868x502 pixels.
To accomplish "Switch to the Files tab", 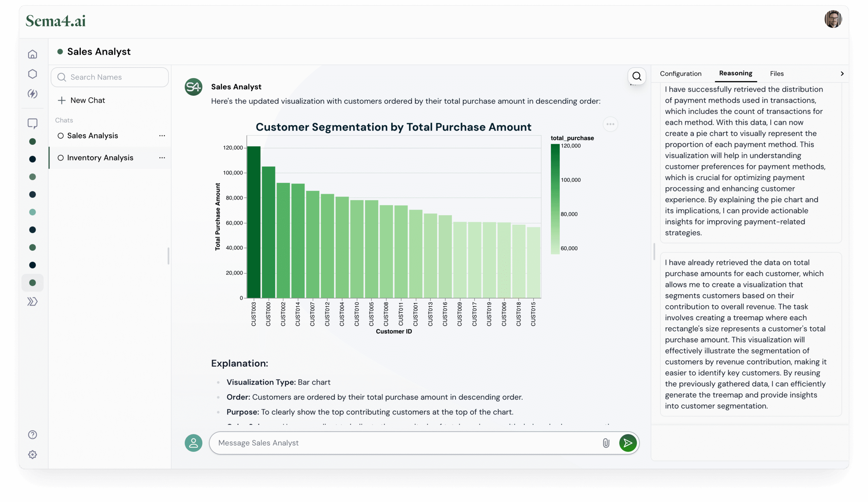I will [x=776, y=74].
